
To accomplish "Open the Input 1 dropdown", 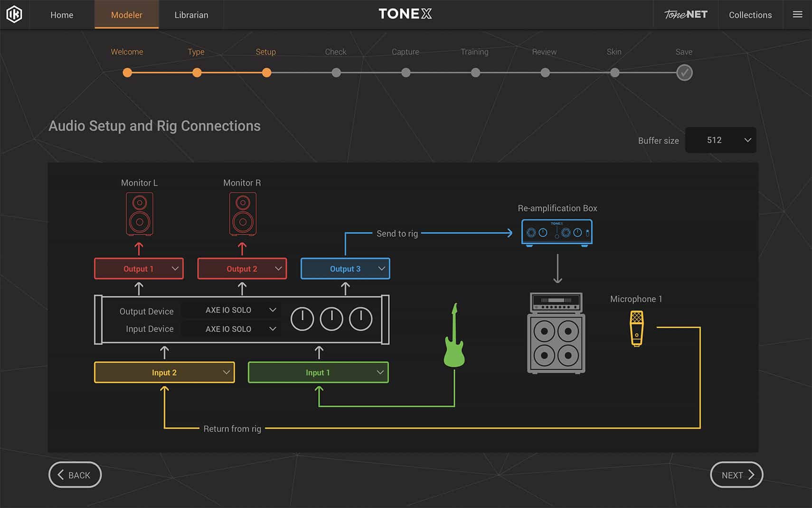I will tap(318, 372).
